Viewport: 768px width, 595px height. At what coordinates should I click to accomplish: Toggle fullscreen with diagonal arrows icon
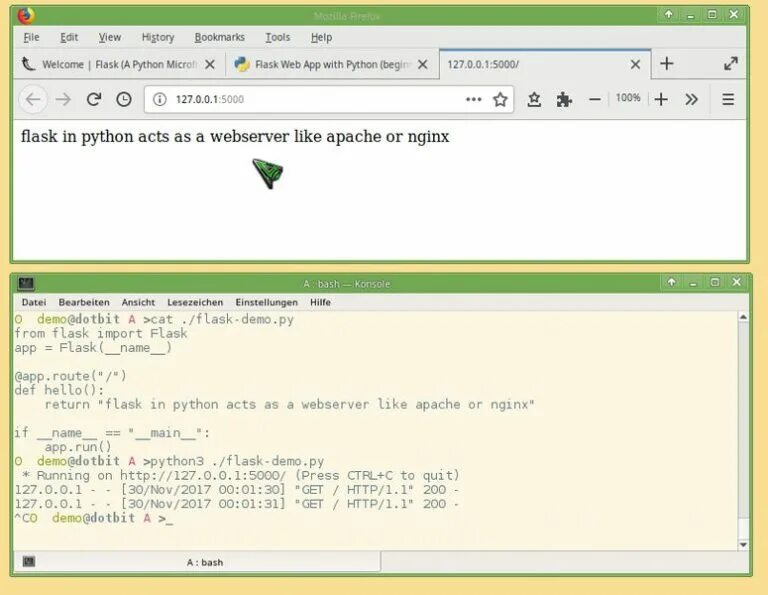[x=731, y=64]
